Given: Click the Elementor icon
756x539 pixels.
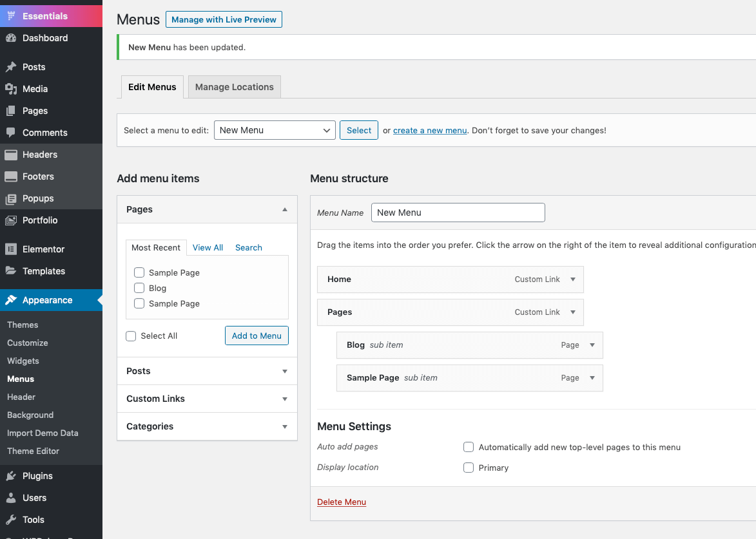Looking at the screenshot, I should (10, 249).
